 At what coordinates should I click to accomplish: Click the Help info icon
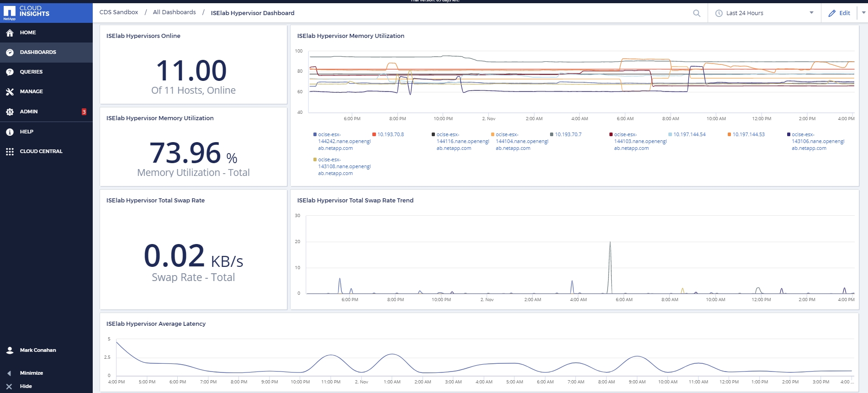click(x=10, y=132)
